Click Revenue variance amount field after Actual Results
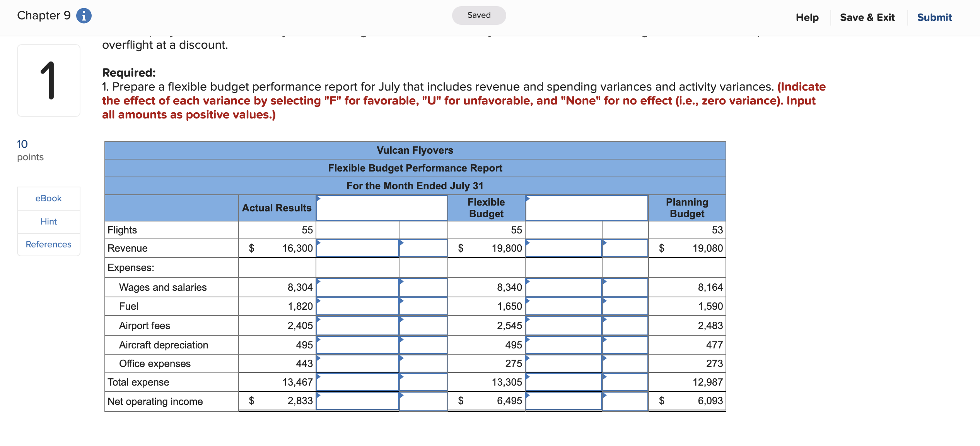This screenshot has height=446, width=980. pos(357,248)
